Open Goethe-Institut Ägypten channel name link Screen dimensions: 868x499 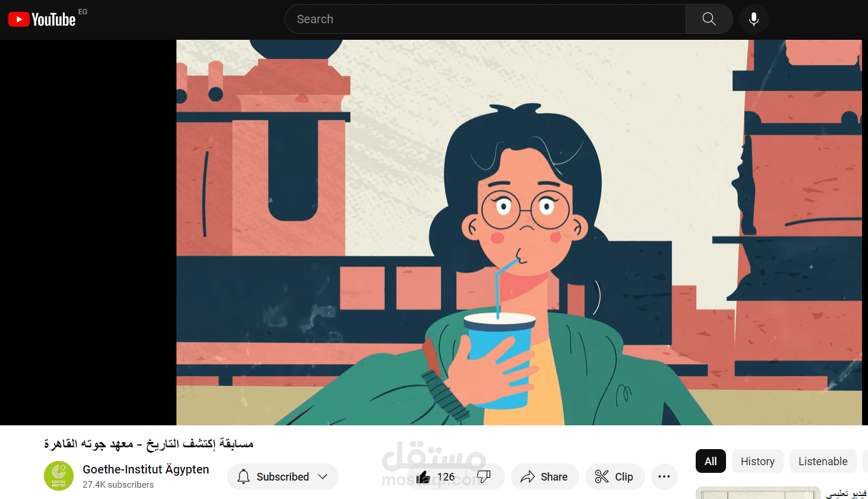(x=146, y=469)
